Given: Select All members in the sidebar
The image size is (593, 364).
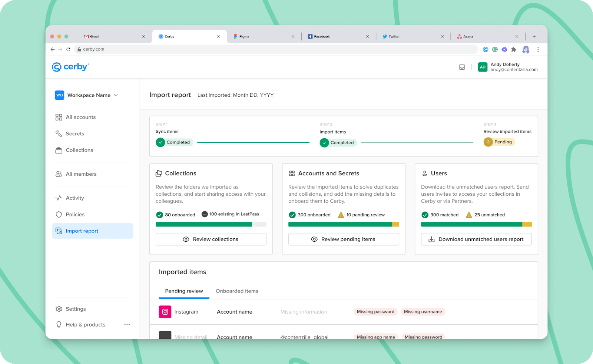Looking at the screenshot, I should 81,174.
